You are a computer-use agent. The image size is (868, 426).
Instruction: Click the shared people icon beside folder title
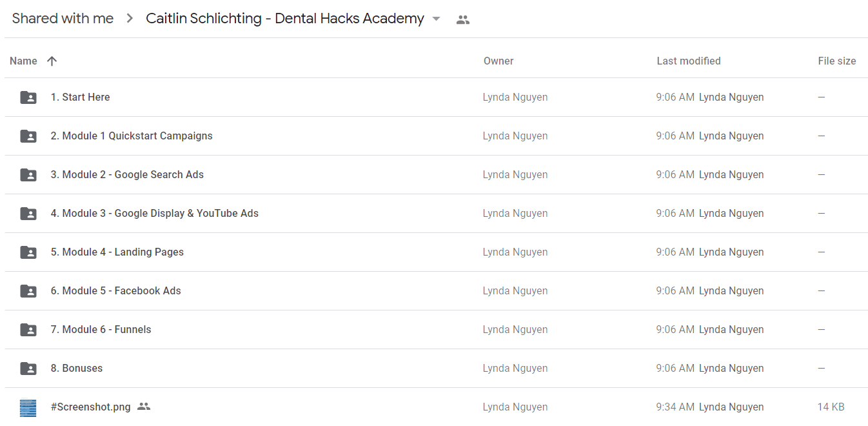(462, 19)
